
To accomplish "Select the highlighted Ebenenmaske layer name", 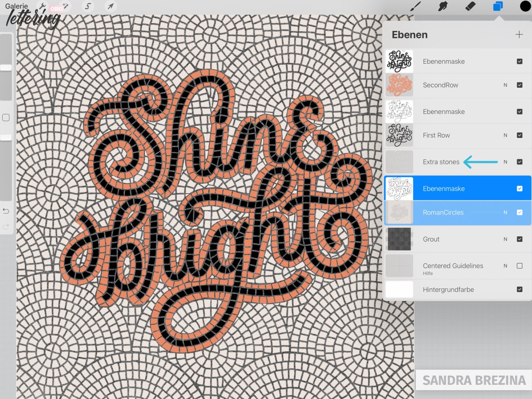I will pos(444,188).
